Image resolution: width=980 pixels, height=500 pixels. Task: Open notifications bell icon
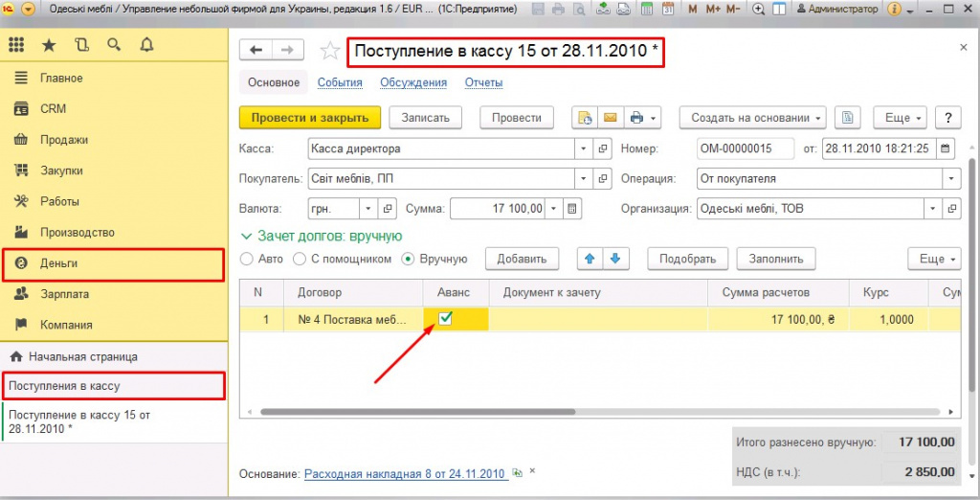point(146,45)
